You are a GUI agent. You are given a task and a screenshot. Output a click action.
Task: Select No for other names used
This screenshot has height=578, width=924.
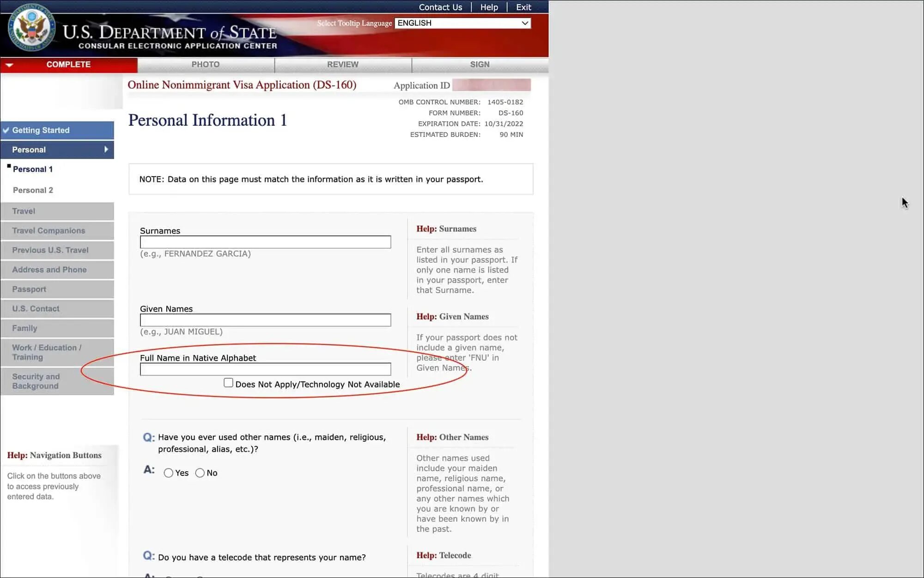point(200,473)
